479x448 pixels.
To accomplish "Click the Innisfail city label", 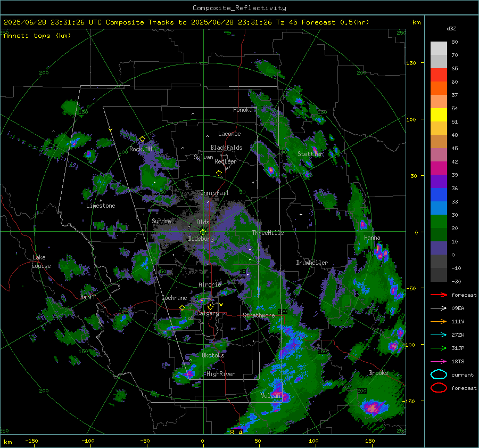I will point(214,193).
